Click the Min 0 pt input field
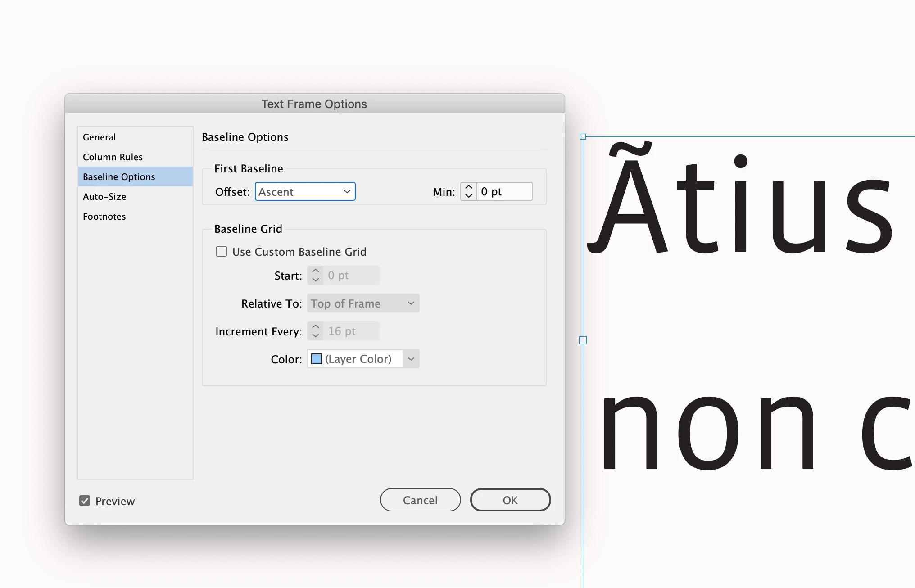915x588 pixels. pos(504,191)
